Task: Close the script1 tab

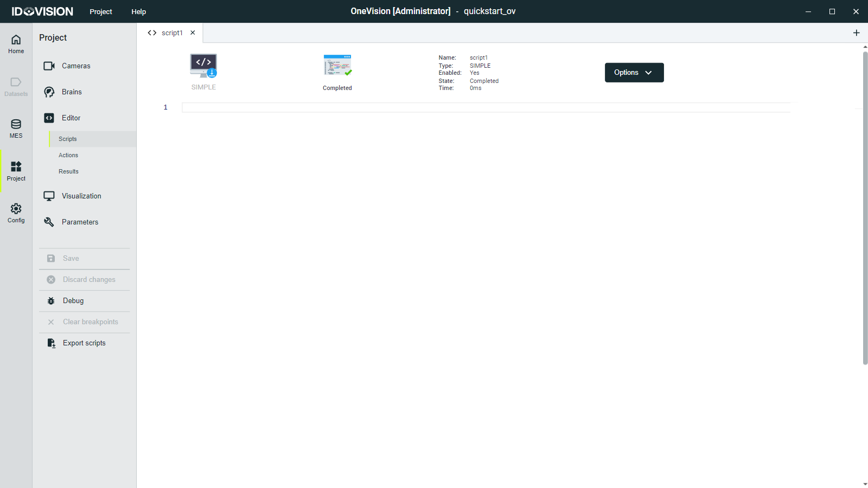Action: (x=193, y=33)
